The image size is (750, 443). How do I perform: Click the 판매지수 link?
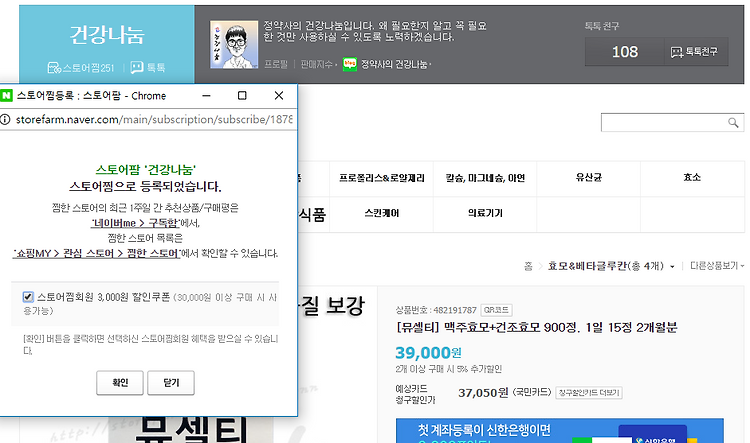[316, 64]
